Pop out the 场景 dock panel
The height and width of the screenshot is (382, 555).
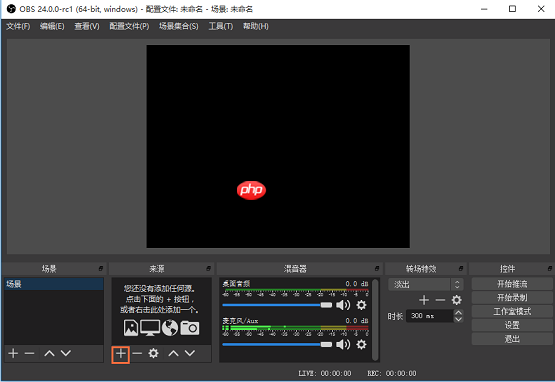click(101, 269)
